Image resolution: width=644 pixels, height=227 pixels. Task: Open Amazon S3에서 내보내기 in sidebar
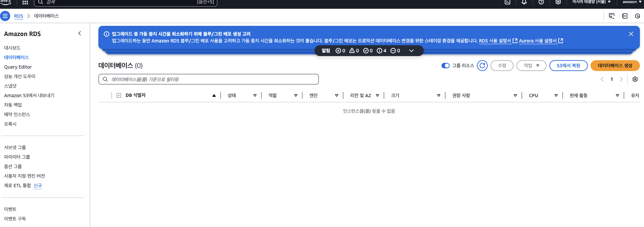29,95
